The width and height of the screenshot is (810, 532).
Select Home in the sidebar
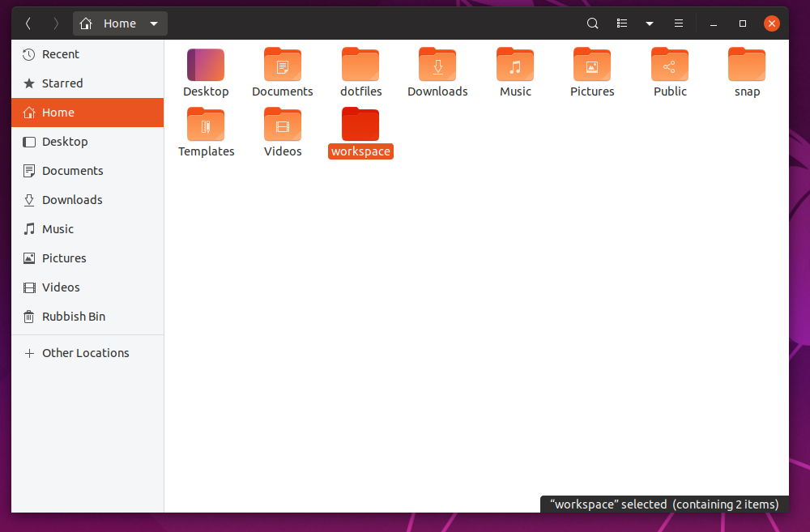pyautogui.click(x=87, y=113)
